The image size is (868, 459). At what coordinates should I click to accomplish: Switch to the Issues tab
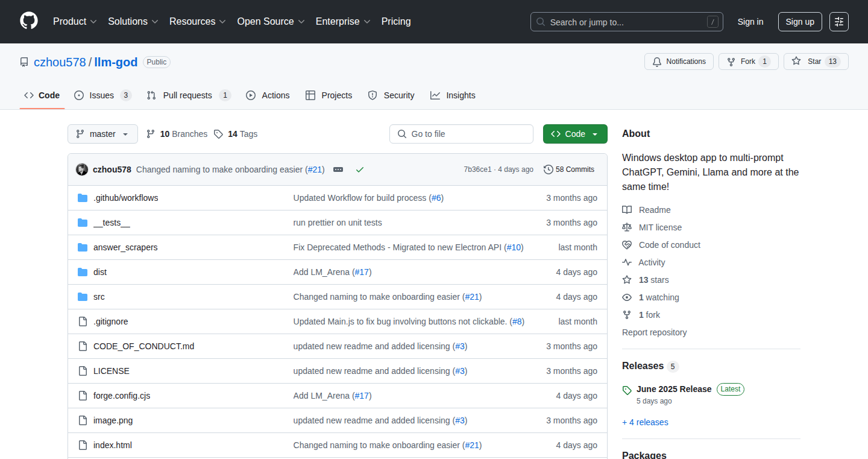tap(102, 95)
